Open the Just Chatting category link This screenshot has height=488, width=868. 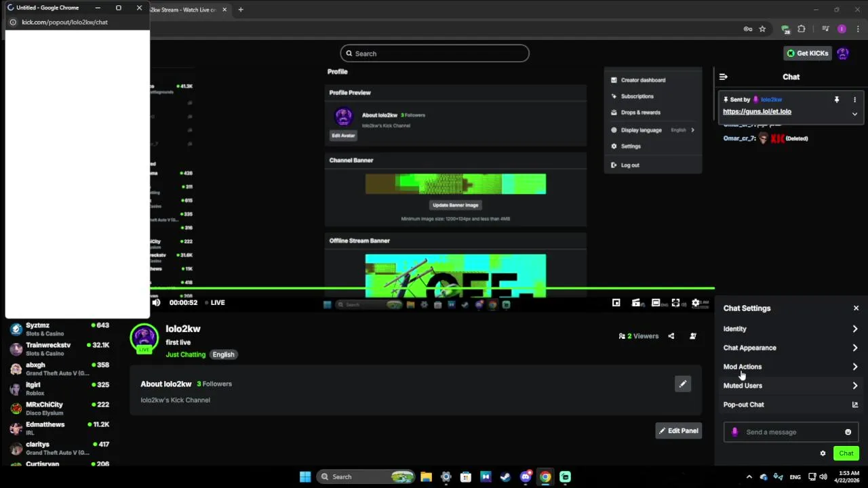[x=186, y=354]
